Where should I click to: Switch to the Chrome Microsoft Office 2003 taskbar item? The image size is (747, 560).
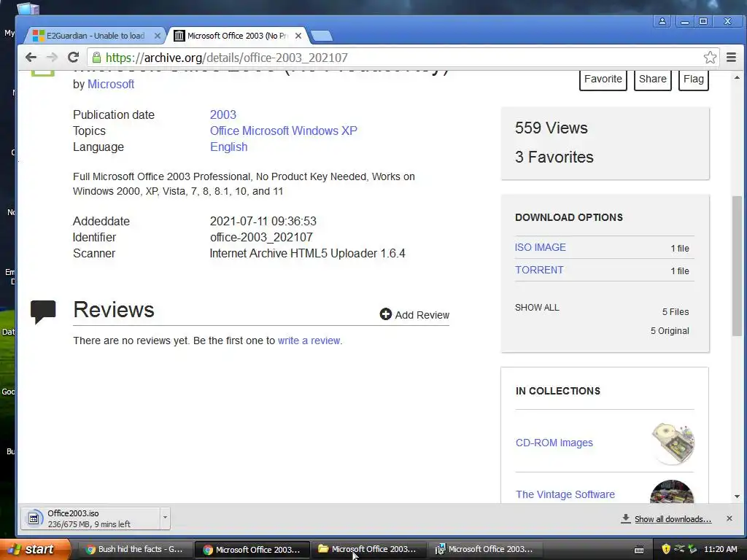(x=252, y=550)
